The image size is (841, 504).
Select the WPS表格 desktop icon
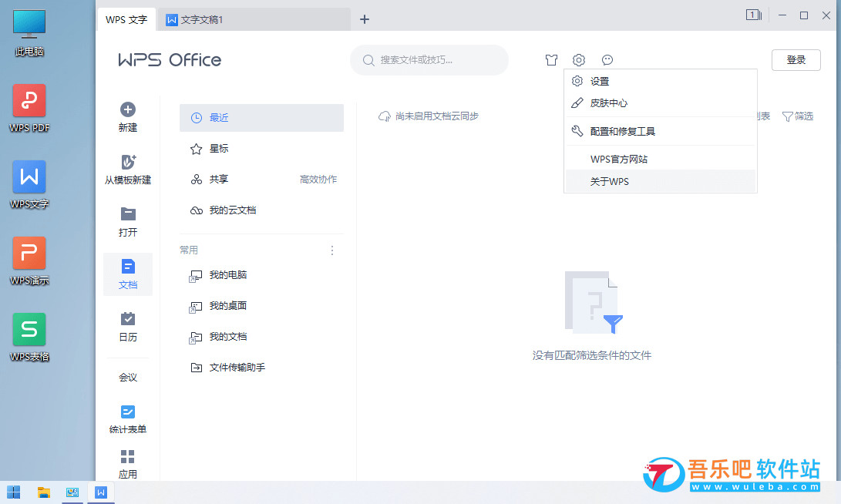pyautogui.click(x=29, y=338)
